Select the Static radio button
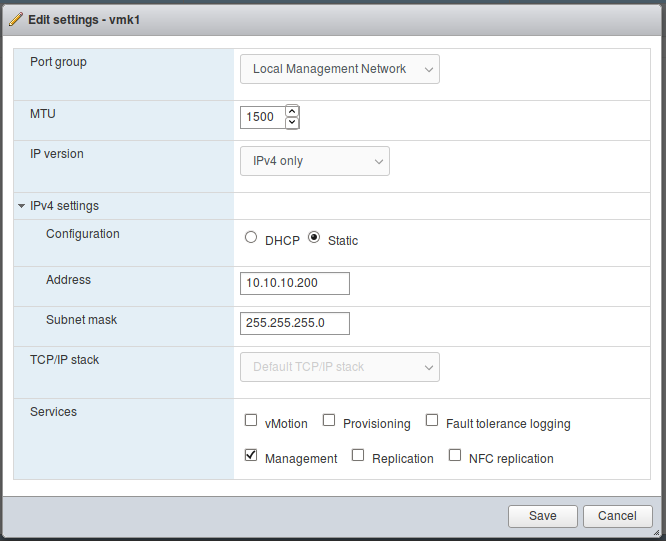 pyautogui.click(x=314, y=237)
